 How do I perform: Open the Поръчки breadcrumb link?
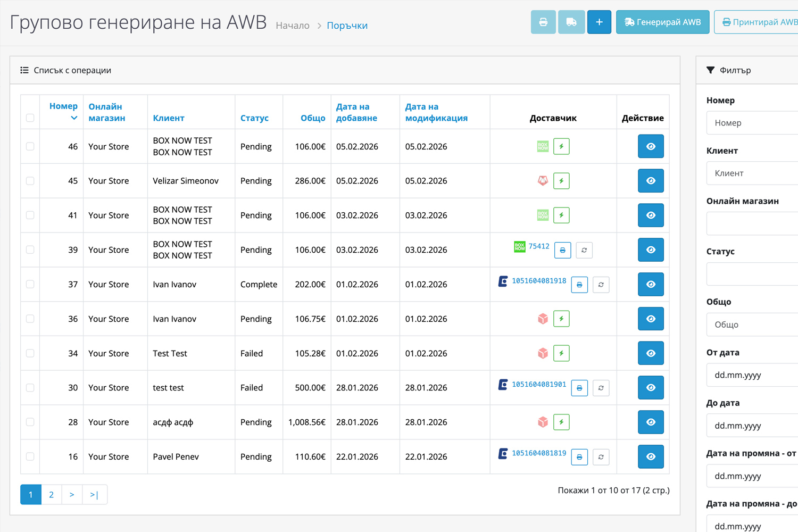(347, 26)
